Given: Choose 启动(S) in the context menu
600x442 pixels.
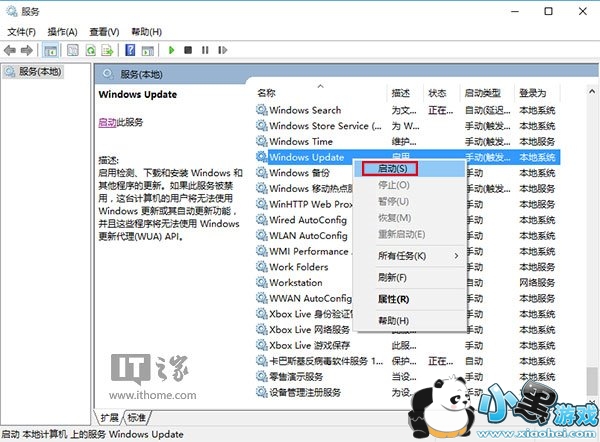Looking at the screenshot, I should tap(410, 169).
